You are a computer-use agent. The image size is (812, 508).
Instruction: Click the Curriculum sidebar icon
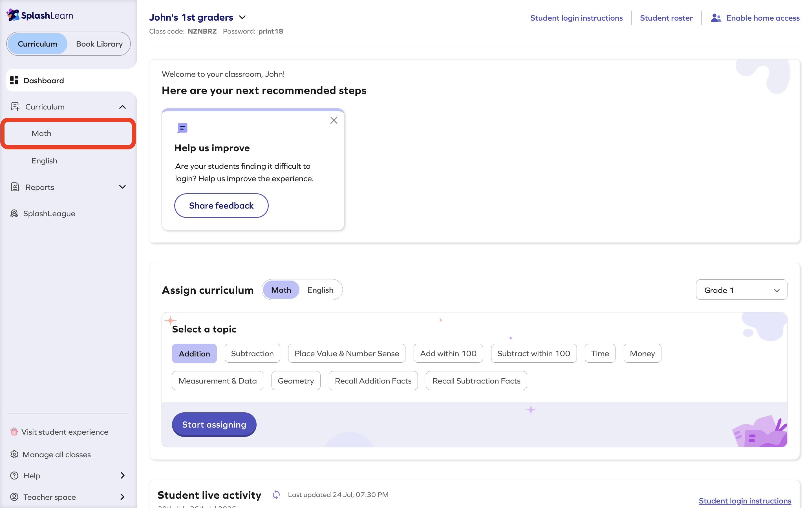coord(15,106)
